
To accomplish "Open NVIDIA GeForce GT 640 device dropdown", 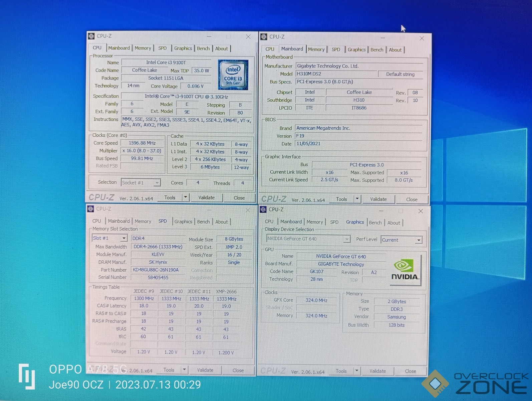I will pos(347,239).
